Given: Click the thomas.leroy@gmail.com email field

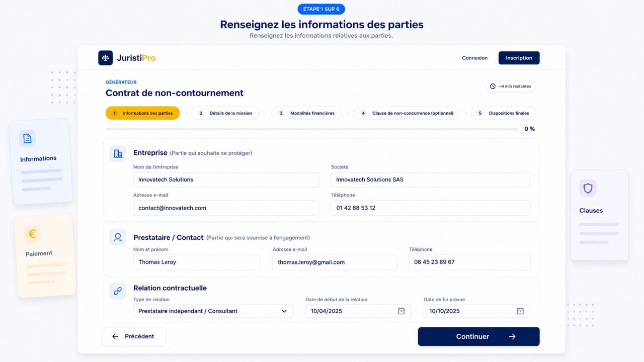Looking at the screenshot, I should (335, 262).
